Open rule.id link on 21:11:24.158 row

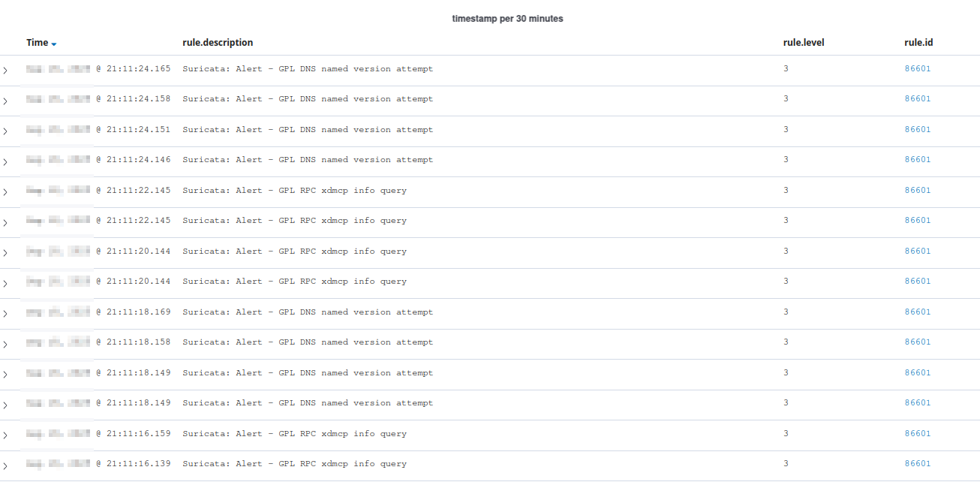917,99
